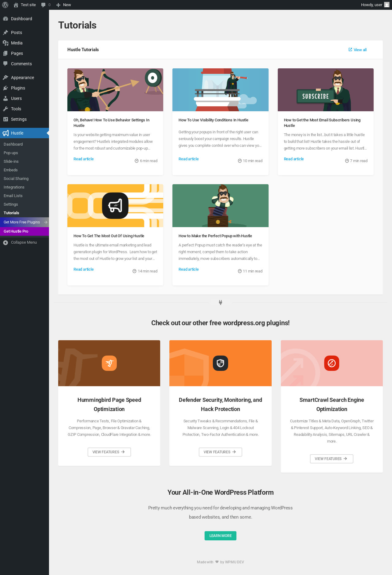This screenshot has width=392, height=575.
Task: Click the Users person icon
Action: click(x=6, y=98)
